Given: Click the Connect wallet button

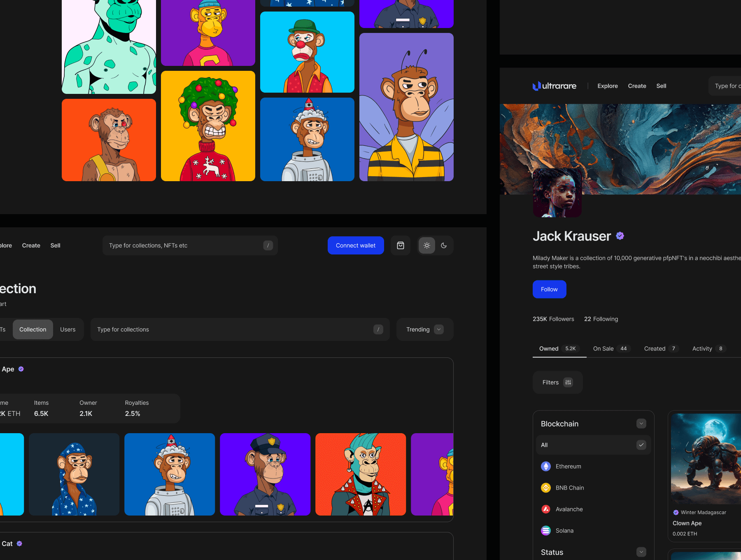Looking at the screenshot, I should pos(356,245).
